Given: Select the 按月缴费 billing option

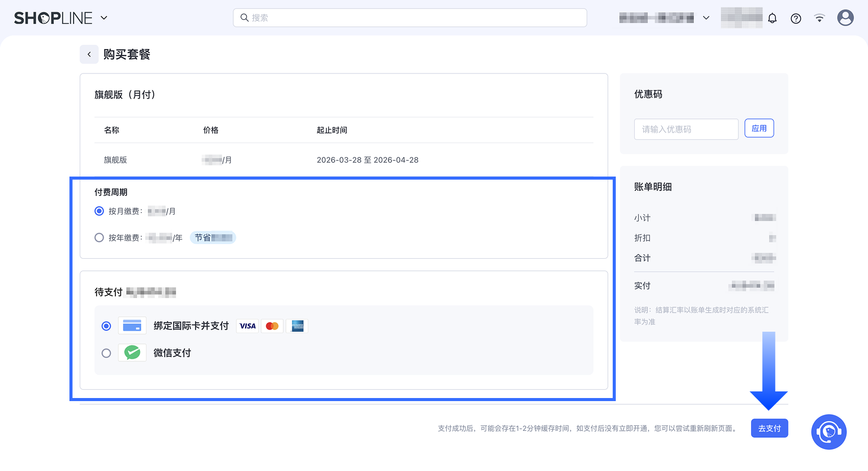Looking at the screenshot, I should 99,211.
